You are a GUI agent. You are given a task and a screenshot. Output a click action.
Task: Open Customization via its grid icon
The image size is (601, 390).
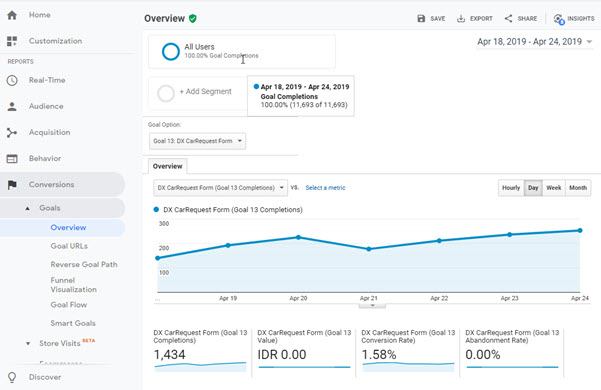point(12,41)
